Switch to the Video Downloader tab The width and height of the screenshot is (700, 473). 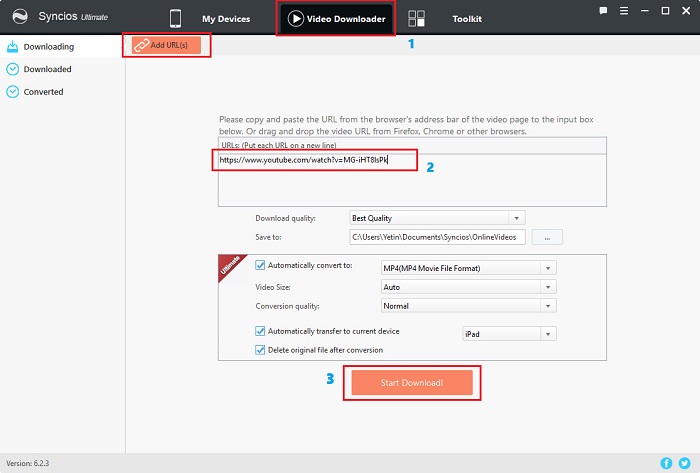click(336, 19)
